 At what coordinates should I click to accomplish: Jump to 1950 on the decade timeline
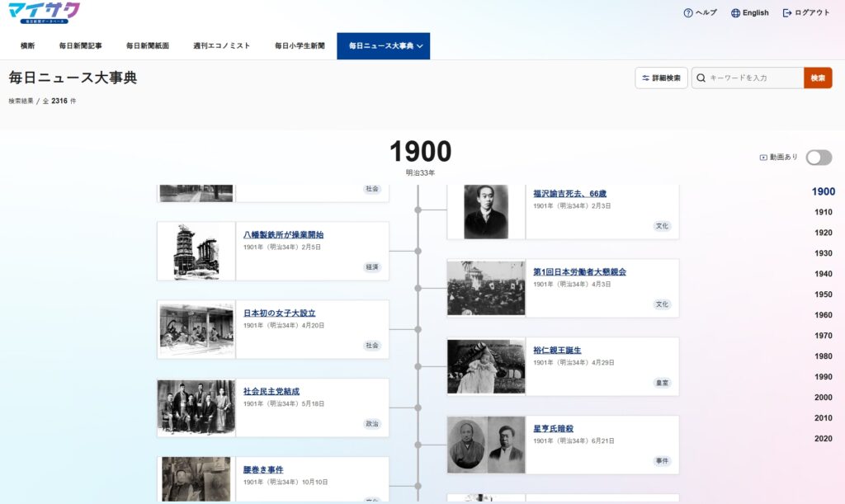click(824, 294)
